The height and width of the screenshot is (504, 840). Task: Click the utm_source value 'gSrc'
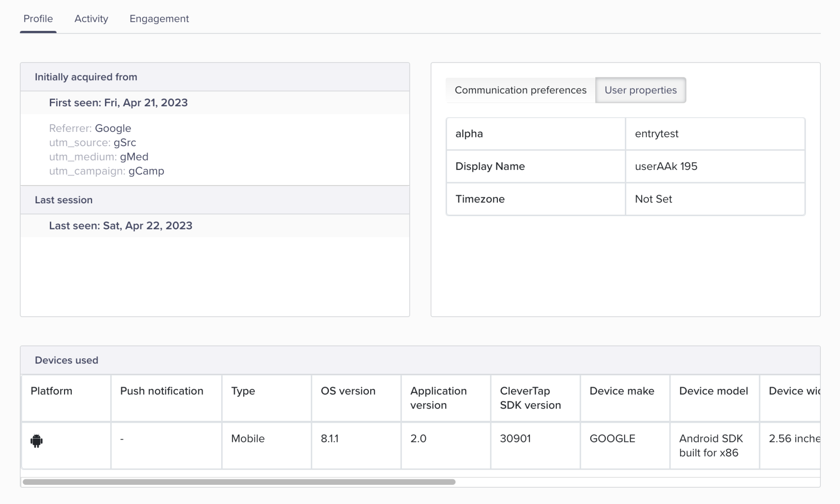[x=125, y=142]
